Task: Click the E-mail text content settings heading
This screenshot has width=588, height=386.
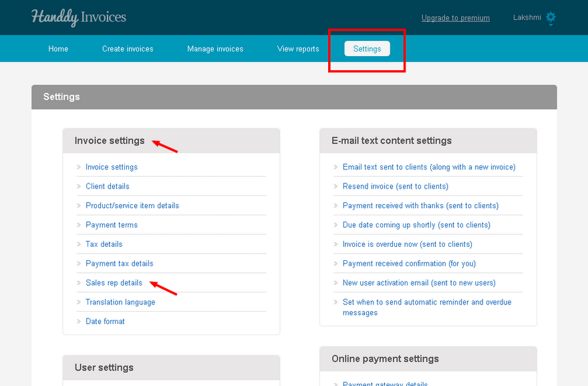Action: point(392,140)
